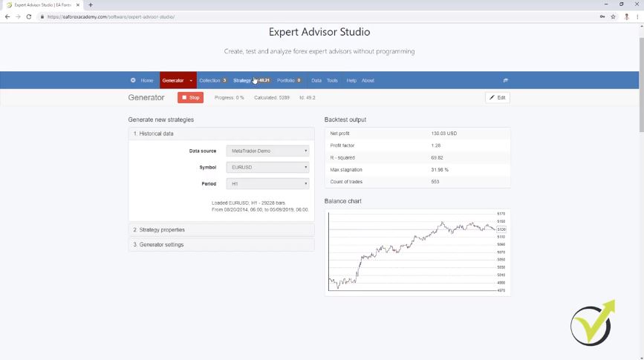Expand the Generator settings section
Image resolution: width=644 pixels, height=360 pixels.
221,245
